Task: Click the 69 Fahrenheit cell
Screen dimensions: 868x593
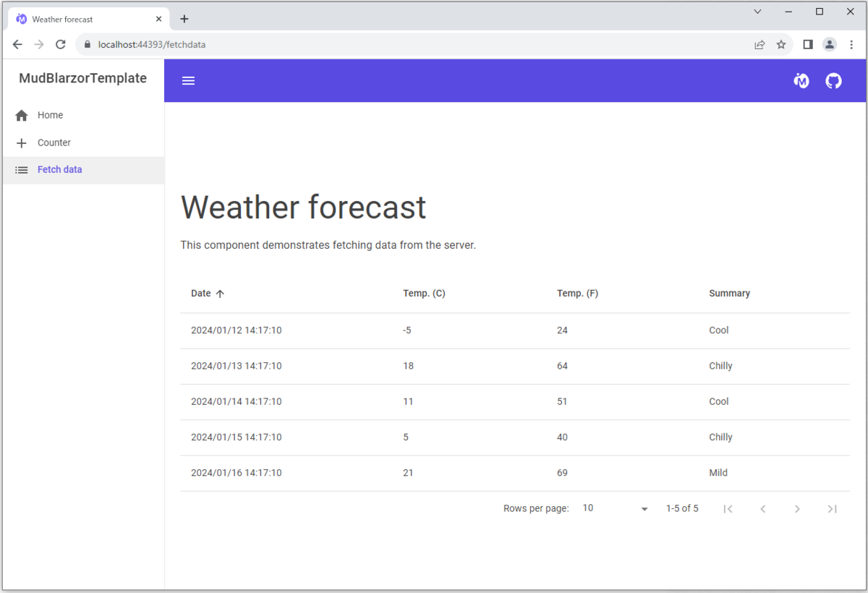Action: [562, 473]
